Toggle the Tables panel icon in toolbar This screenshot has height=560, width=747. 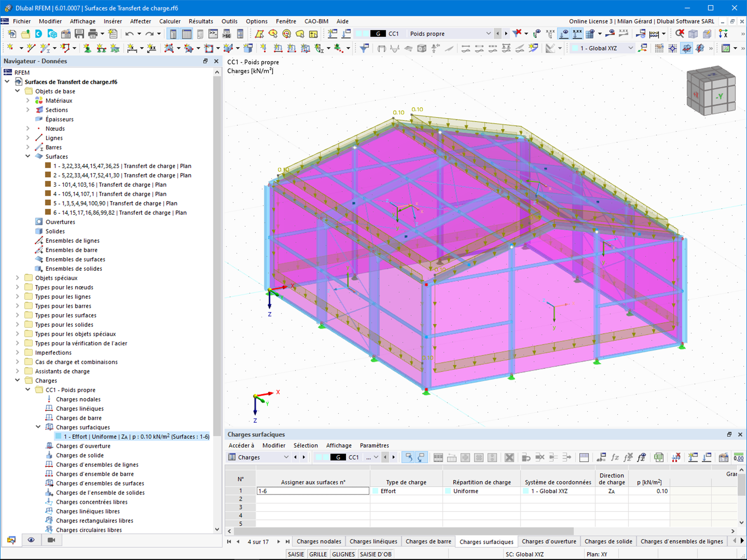187,34
